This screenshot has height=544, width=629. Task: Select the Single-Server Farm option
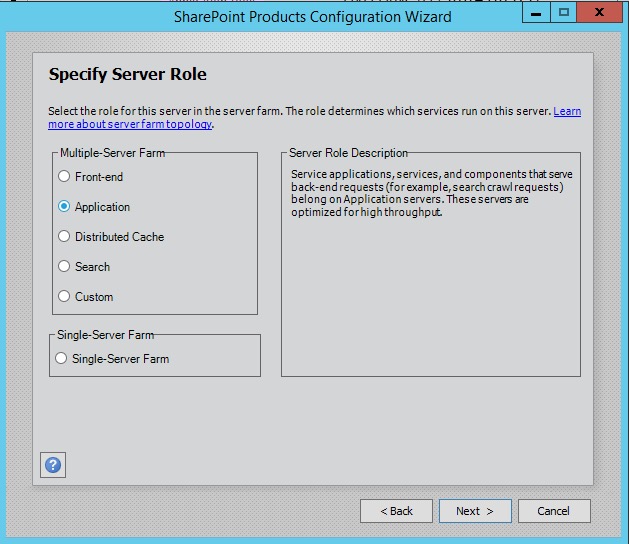(112, 359)
